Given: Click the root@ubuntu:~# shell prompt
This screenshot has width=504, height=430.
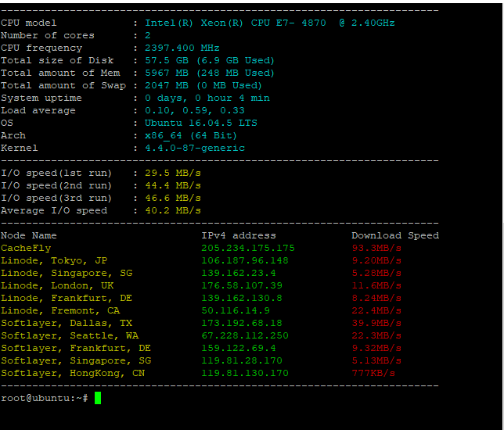Looking at the screenshot, I should coord(45,398).
